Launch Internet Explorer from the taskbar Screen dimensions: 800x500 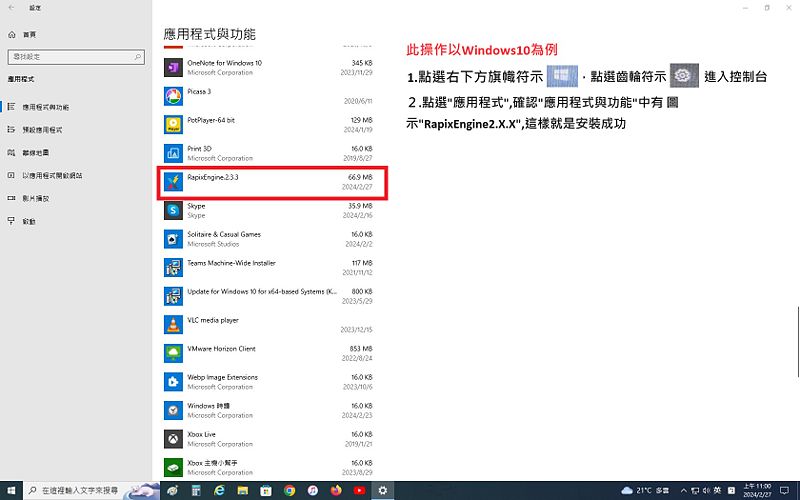219,490
